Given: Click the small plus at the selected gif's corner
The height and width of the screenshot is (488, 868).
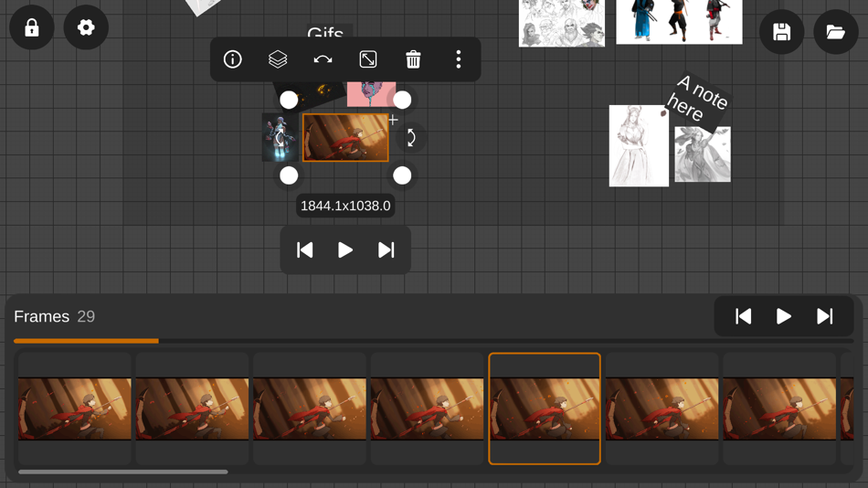Looking at the screenshot, I should [x=393, y=120].
